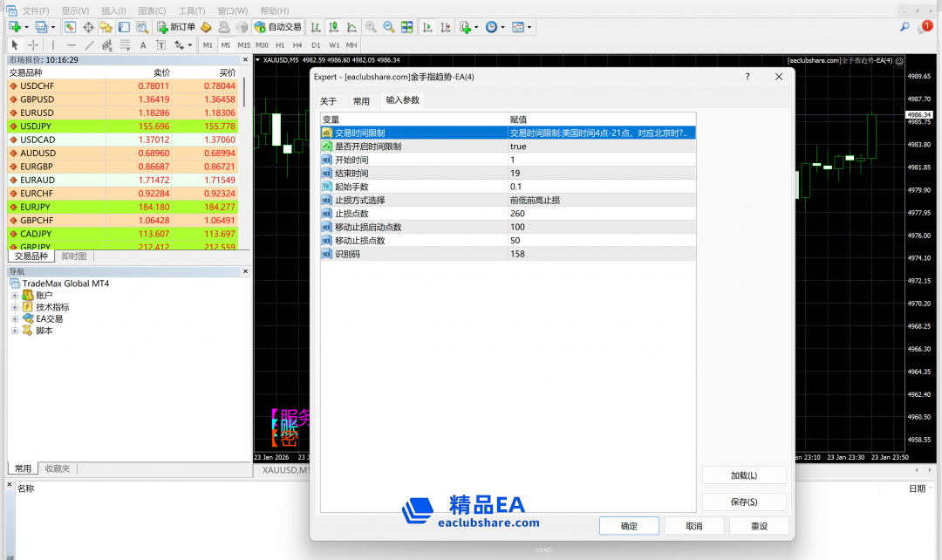Expand the 账户 tree node
The image size is (942, 560).
[x=15, y=296]
